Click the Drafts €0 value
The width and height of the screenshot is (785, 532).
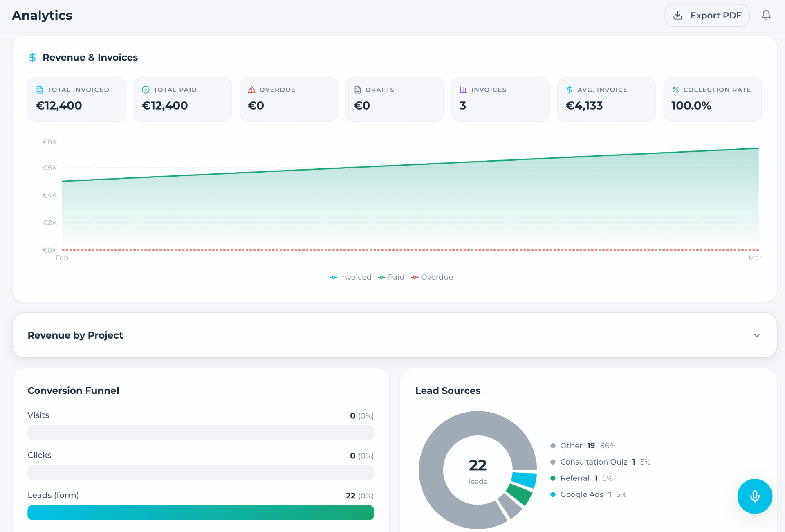[x=362, y=106]
